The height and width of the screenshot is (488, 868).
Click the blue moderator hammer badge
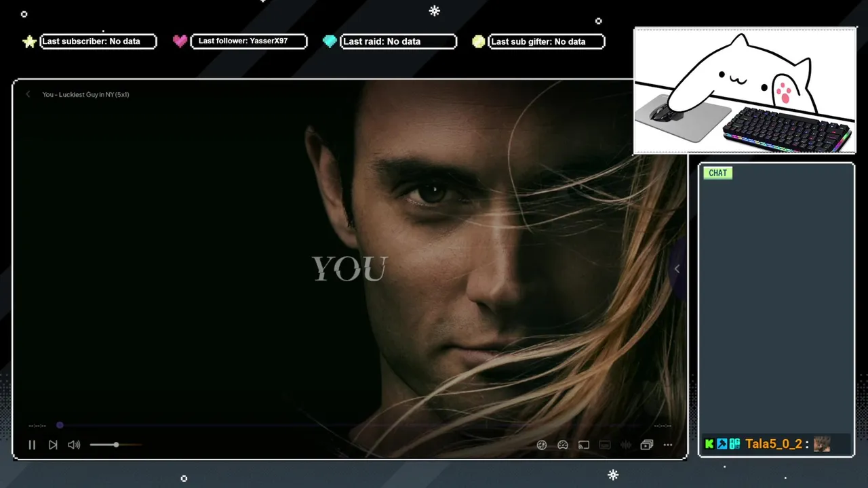(722, 445)
